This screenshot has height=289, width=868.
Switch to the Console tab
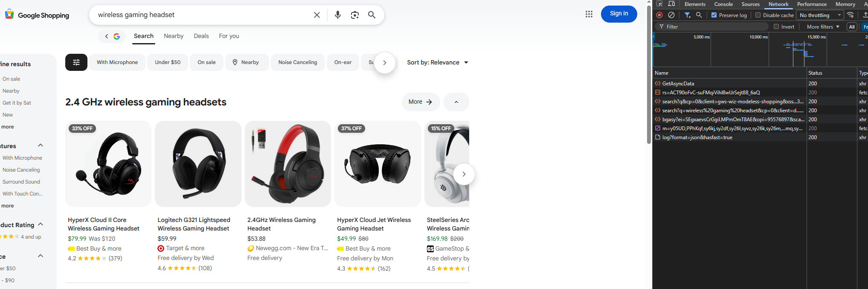tap(723, 4)
